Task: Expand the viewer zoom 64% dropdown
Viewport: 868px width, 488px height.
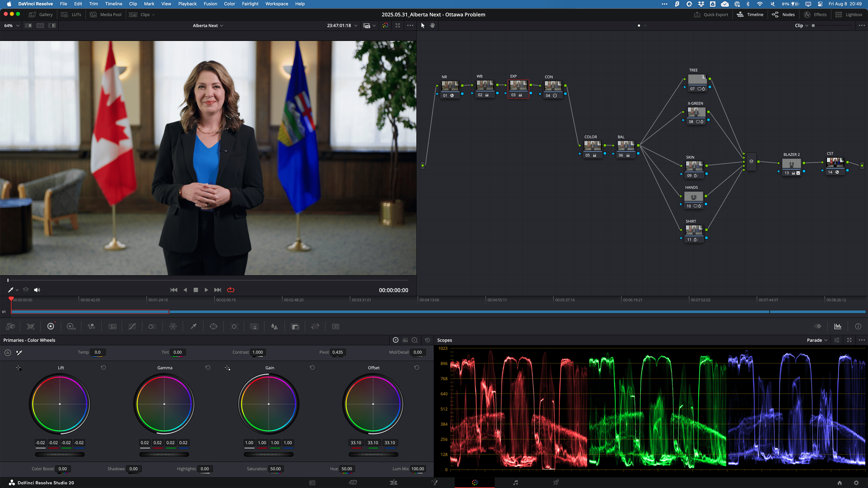Action: coord(11,26)
